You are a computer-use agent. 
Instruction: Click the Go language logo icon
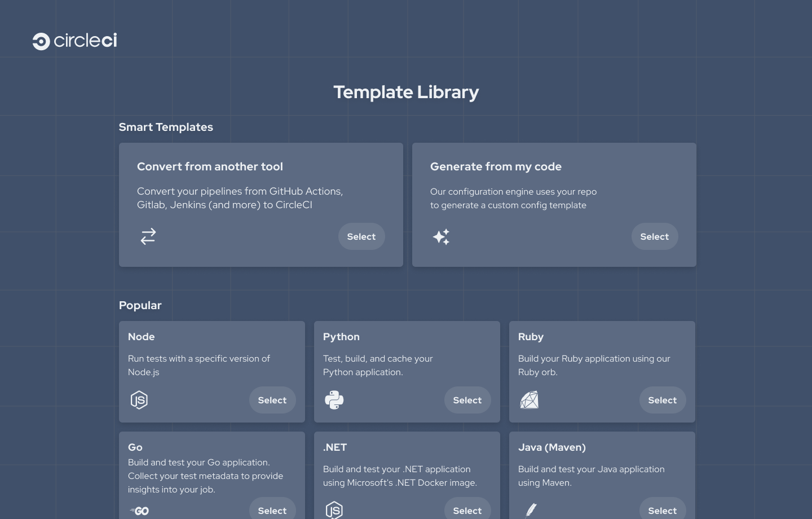(139, 511)
